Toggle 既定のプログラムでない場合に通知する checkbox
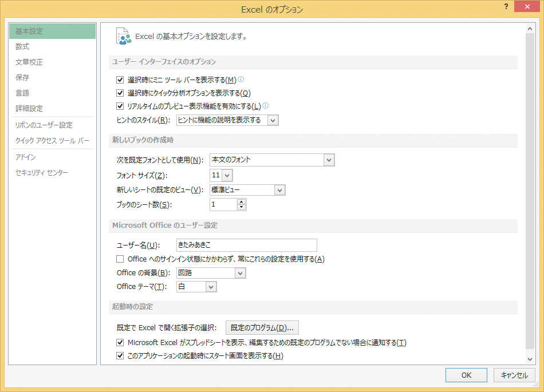 click(120, 342)
